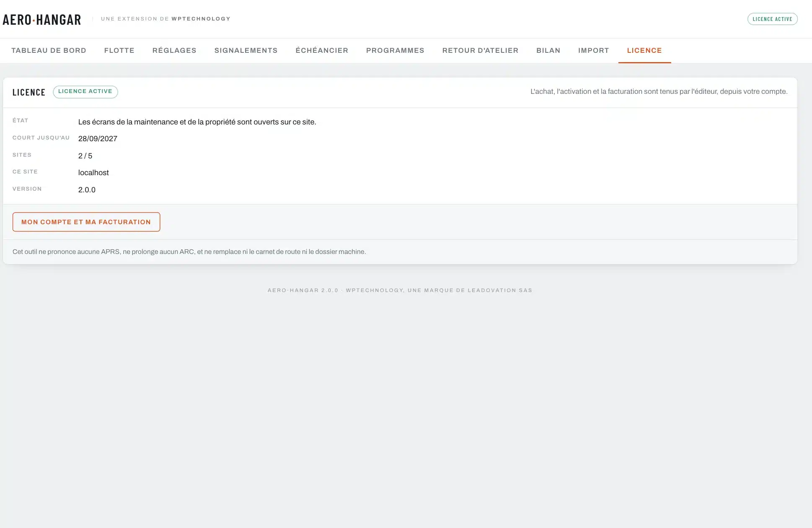Click the localhost site value
812x528 pixels.
point(93,173)
